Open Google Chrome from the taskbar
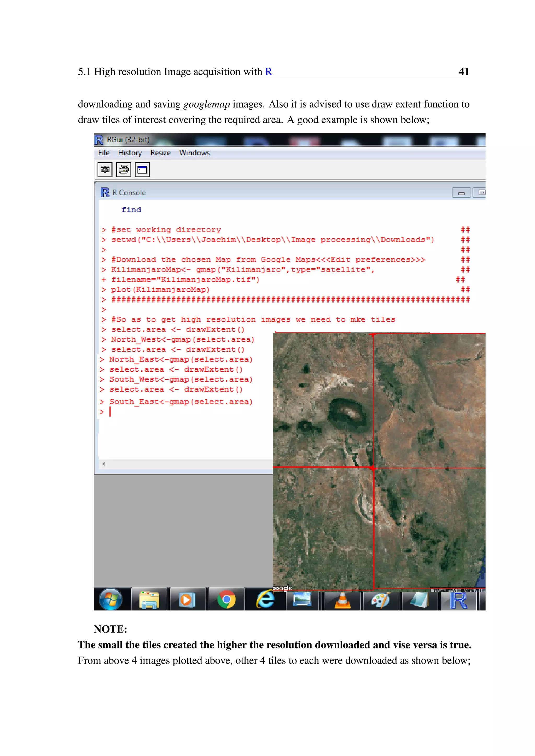Viewport: 535px width, 756px height. (x=226, y=600)
